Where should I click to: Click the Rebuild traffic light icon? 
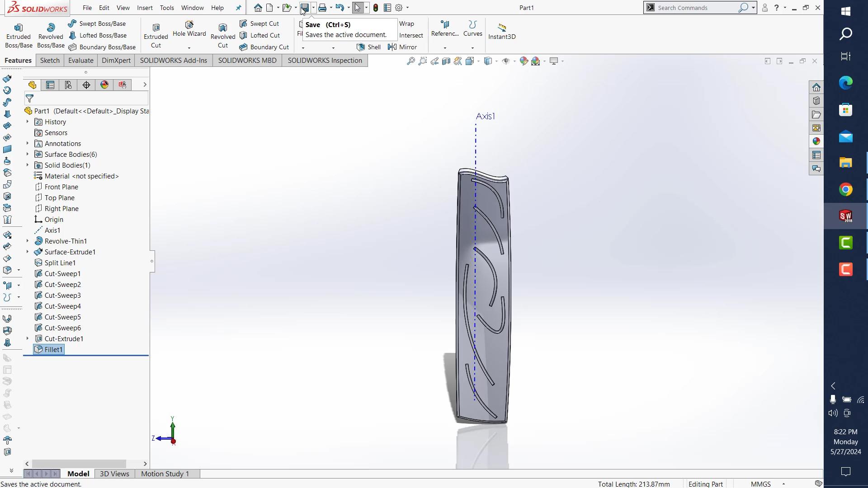(375, 8)
